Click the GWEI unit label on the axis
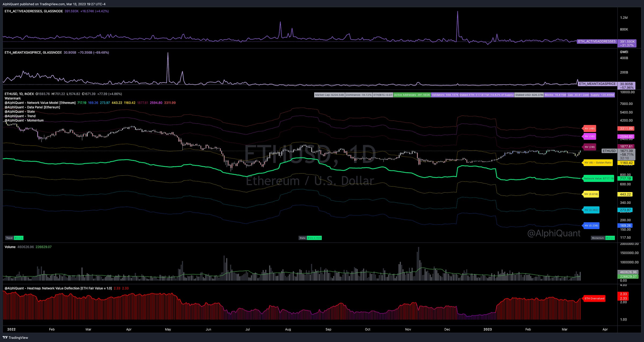This screenshot has width=644, height=342. [624, 52]
